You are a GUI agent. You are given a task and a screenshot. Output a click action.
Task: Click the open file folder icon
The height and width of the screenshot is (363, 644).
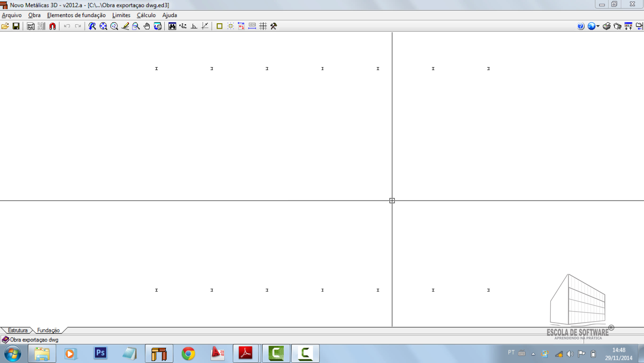[5, 26]
